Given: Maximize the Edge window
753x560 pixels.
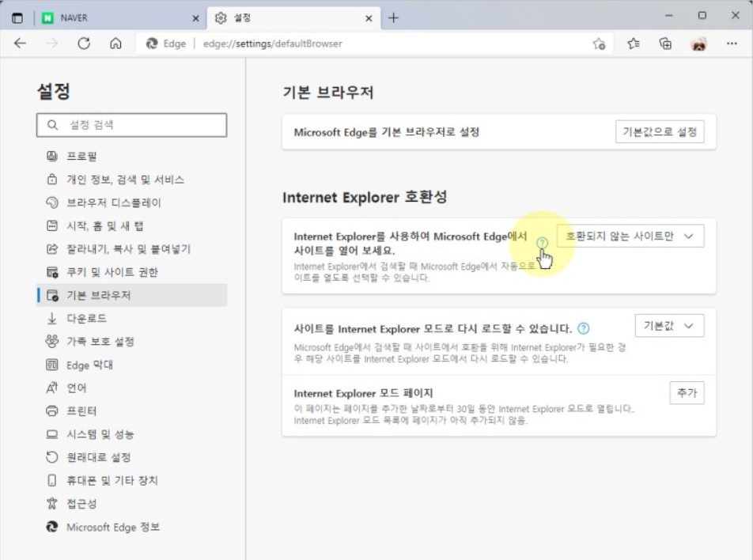Looking at the screenshot, I should click(x=702, y=16).
